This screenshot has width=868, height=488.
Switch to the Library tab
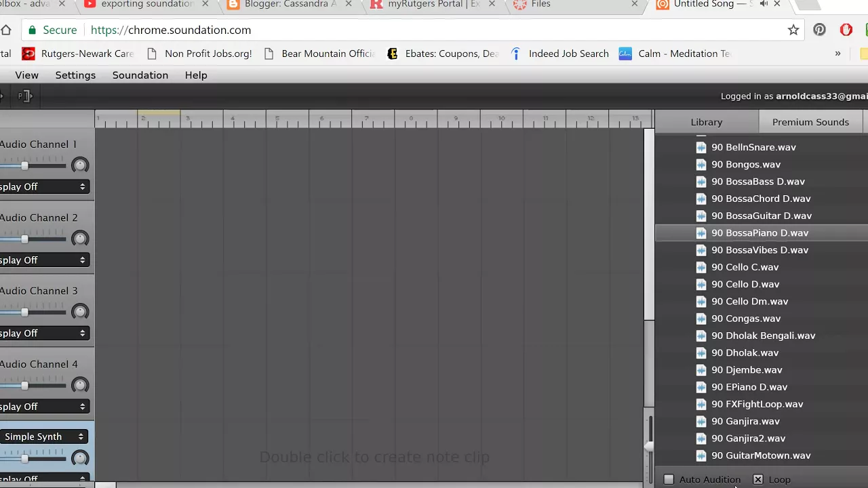click(x=707, y=122)
